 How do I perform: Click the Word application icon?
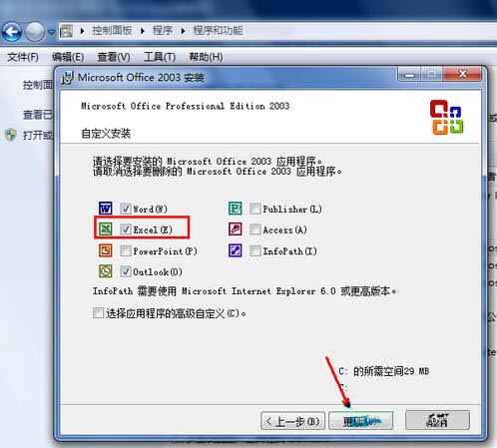pyautogui.click(x=106, y=209)
